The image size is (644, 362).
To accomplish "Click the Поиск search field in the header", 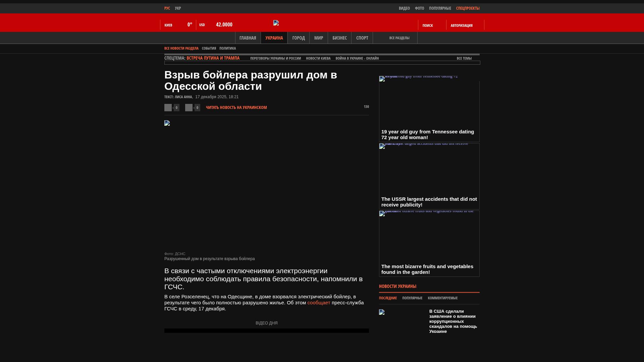I will (x=428, y=25).
